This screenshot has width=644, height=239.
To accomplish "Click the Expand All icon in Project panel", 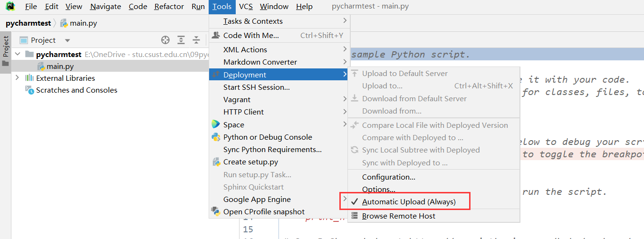I will (x=181, y=40).
